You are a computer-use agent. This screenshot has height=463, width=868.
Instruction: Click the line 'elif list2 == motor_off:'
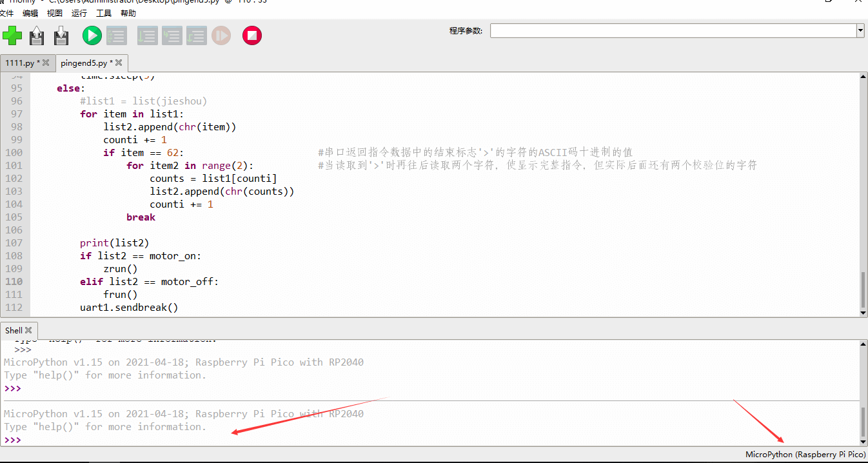[149, 281]
